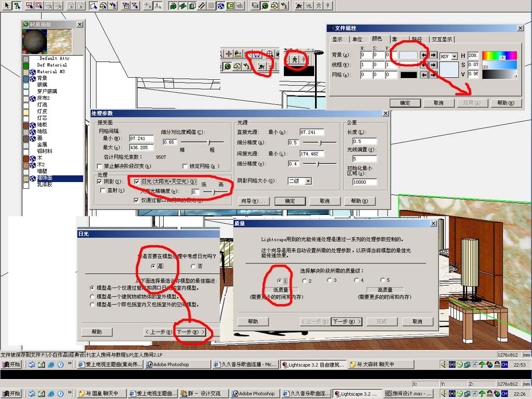Click the 光线偏置 input field
This screenshot has width=532, height=399.
pos(365,159)
